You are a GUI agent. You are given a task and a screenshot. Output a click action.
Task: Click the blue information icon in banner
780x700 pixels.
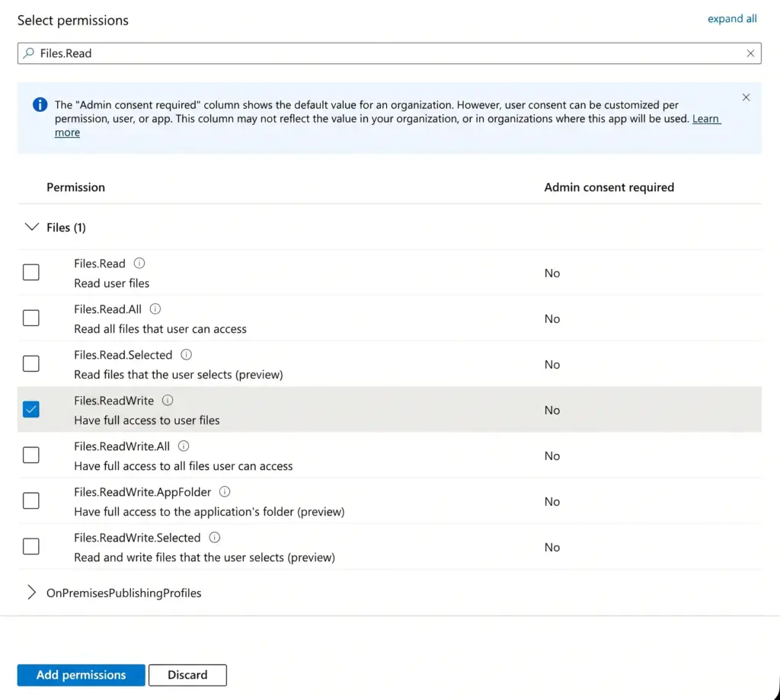[40, 104]
